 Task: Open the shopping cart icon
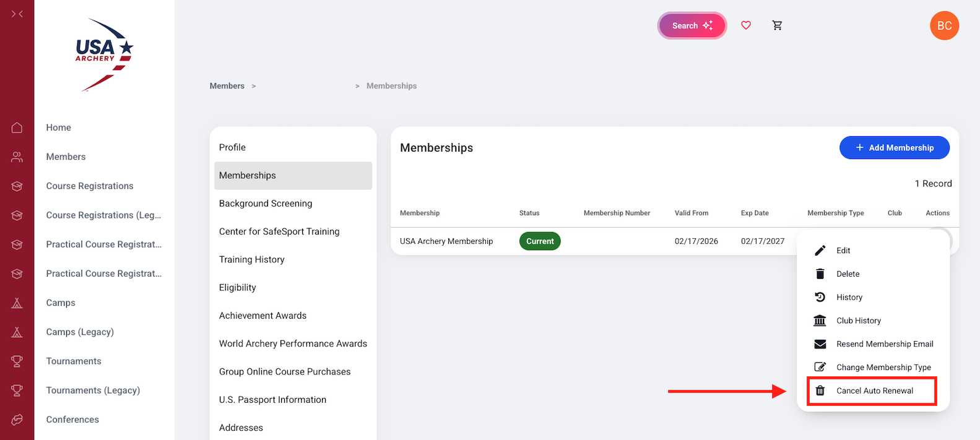coord(777,25)
